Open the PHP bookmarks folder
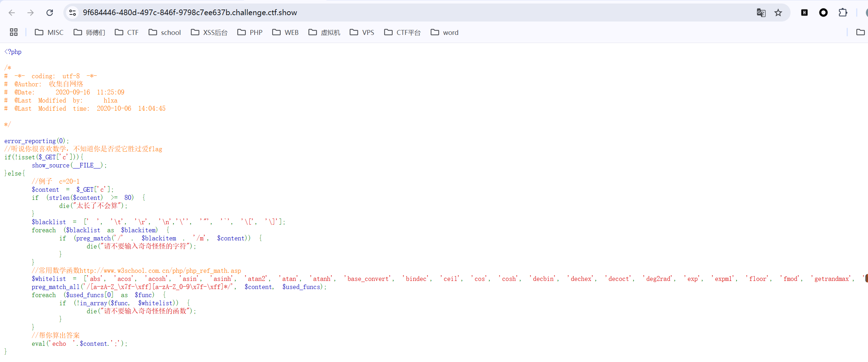 (x=250, y=32)
